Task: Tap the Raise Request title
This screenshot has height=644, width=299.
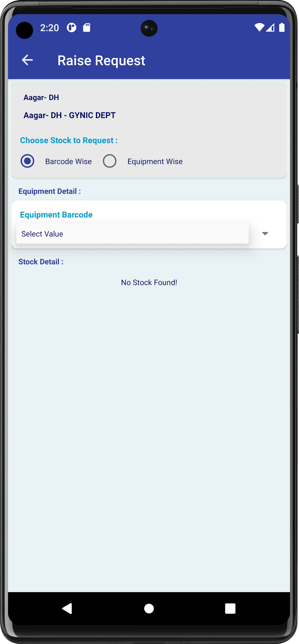Action: pos(101,61)
